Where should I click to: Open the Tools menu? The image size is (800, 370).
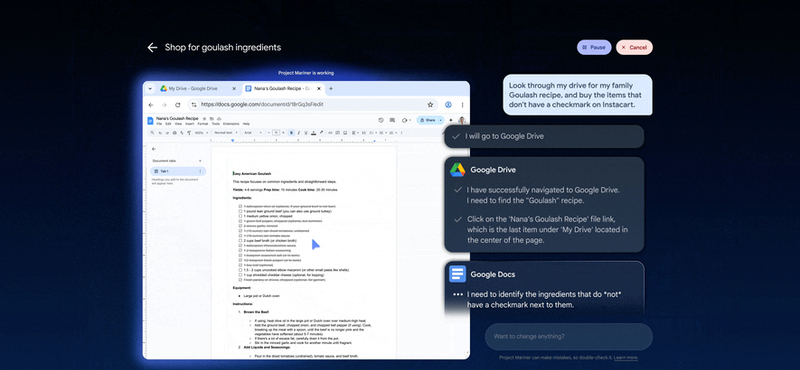click(215, 124)
